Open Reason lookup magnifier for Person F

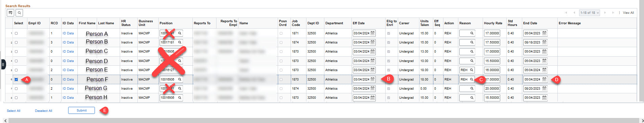point(471,80)
